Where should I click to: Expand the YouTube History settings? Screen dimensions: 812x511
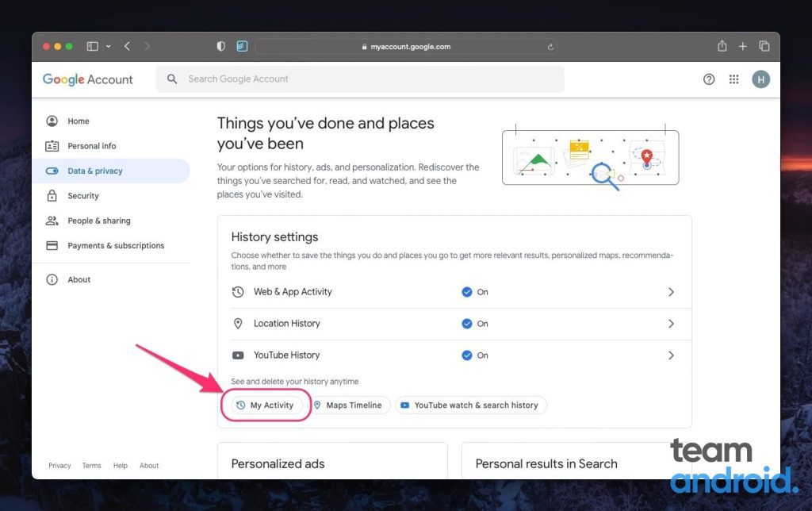coord(671,355)
